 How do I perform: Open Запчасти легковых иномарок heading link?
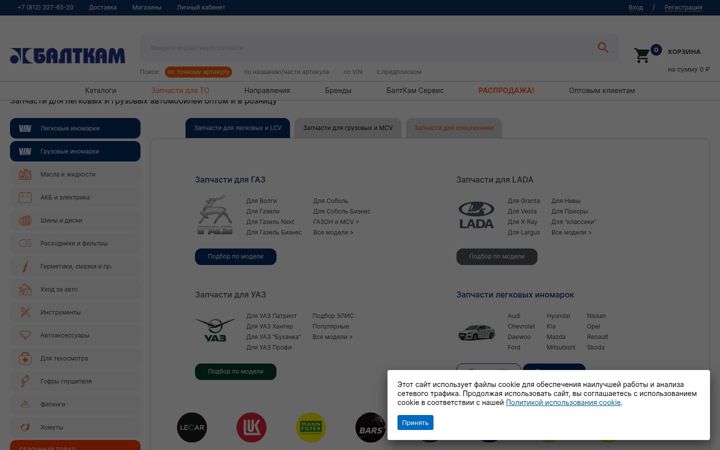(515, 295)
